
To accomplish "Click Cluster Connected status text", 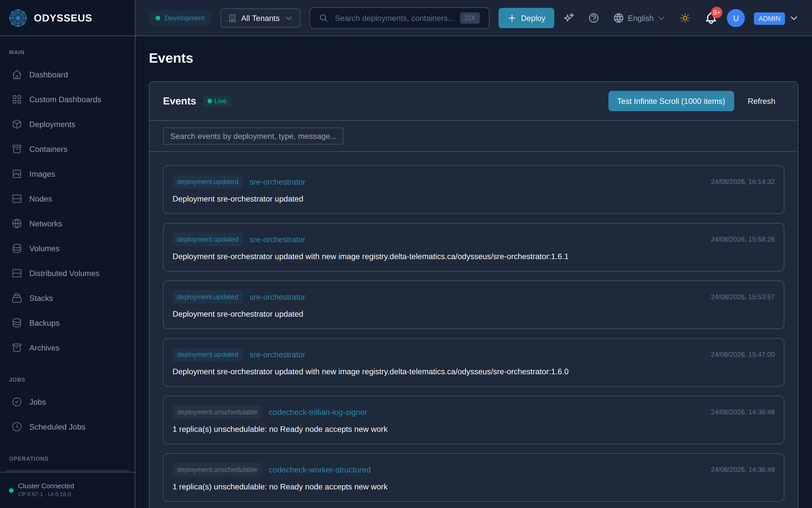I will (46, 486).
